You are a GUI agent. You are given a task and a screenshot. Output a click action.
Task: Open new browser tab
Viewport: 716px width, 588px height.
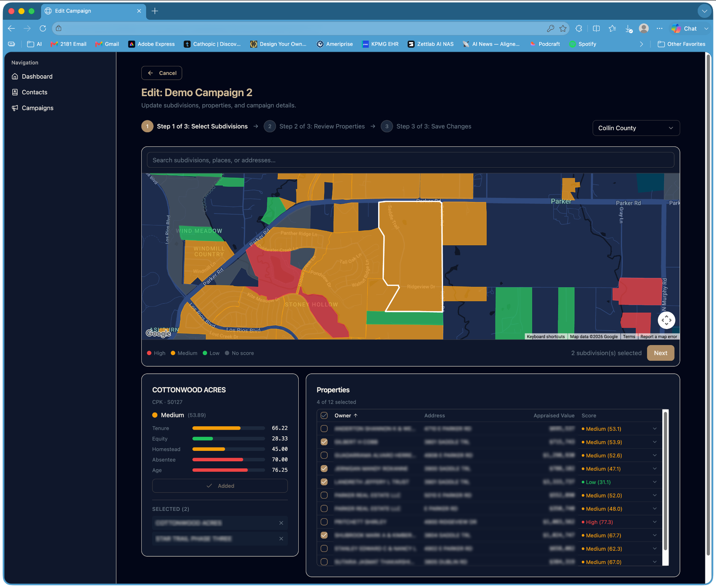tap(155, 11)
